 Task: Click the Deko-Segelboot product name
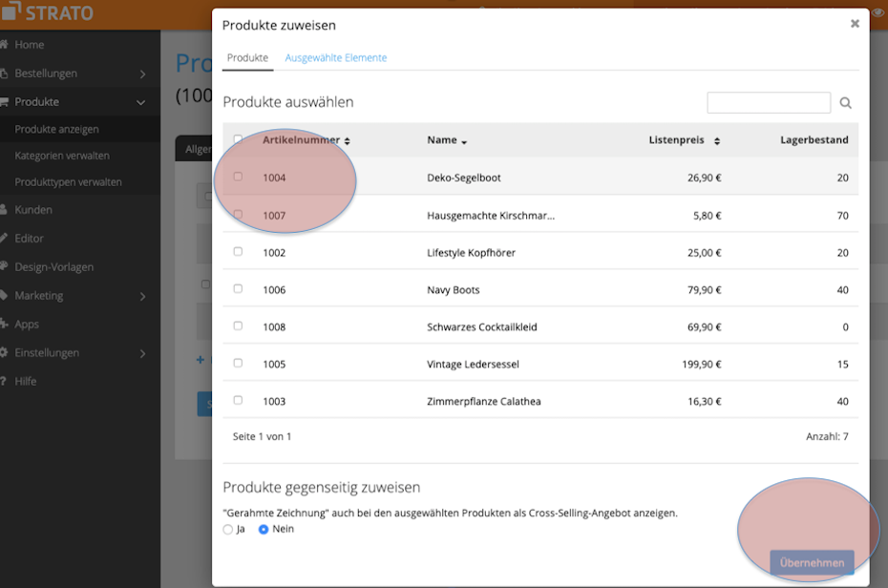(x=464, y=178)
